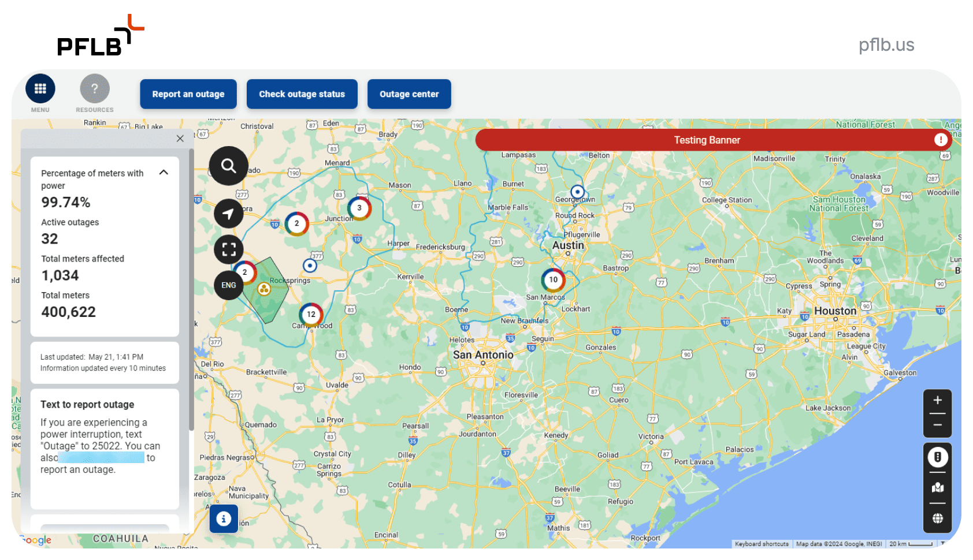Open the map search magnifier tool
The height and width of the screenshot is (560, 973).
pyautogui.click(x=229, y=166)
